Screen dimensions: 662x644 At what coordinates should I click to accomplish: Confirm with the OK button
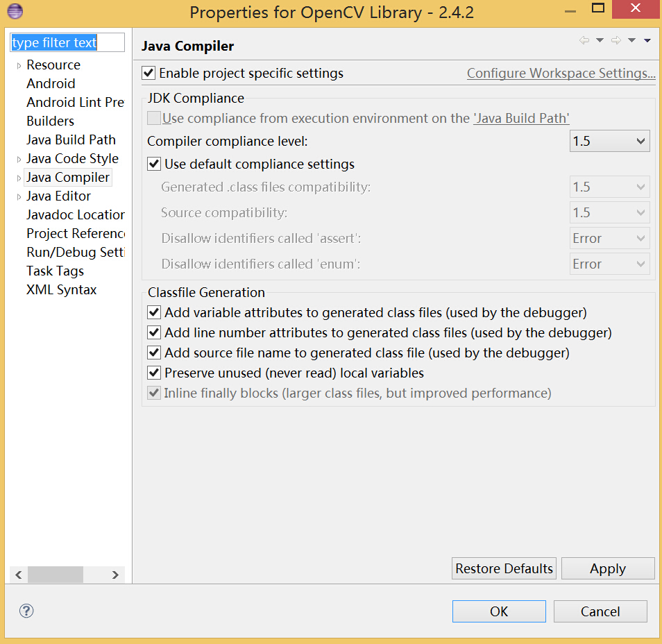click(x=499, y=611)
